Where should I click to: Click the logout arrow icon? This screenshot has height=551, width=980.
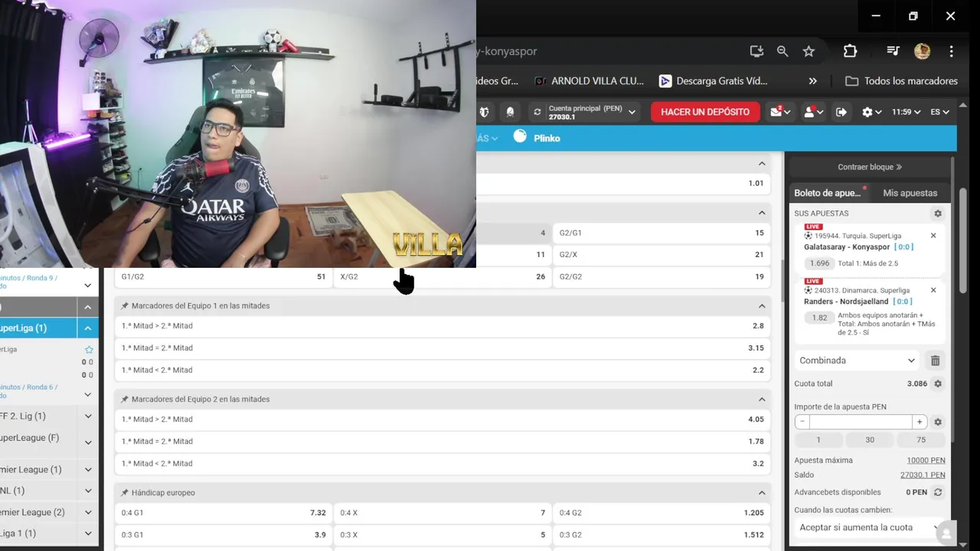click(841, 112)
